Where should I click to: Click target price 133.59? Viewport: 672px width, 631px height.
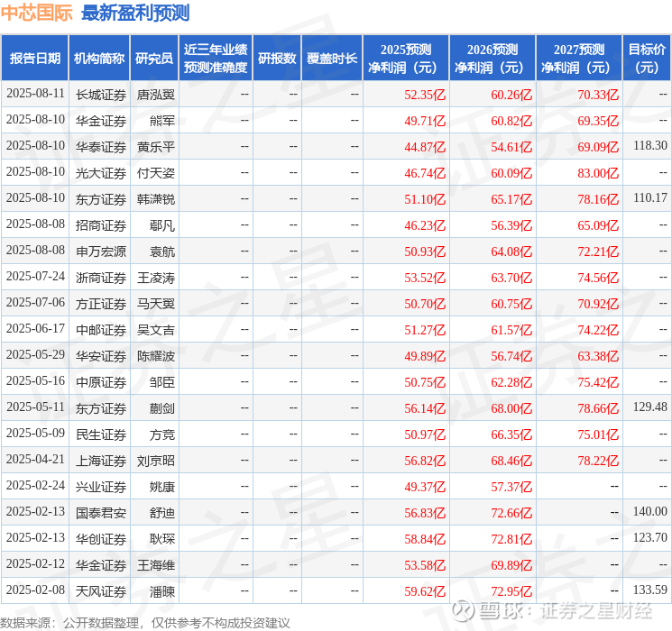click(650, 590)
